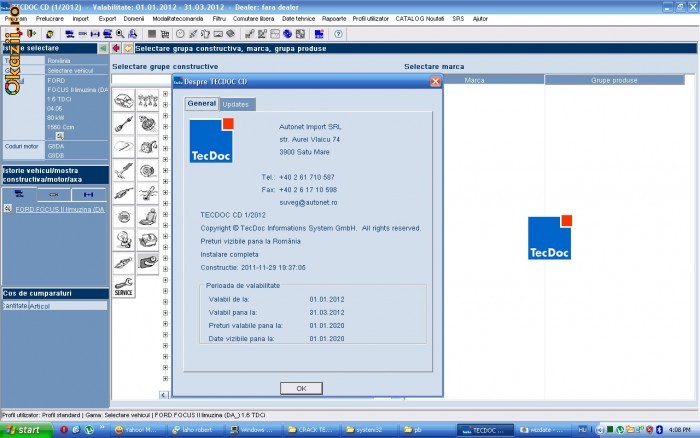Image resolution: width=700 pixels, height=438 pixels.
Task: Select the light bulb electrics group icon
Action: (124, 240)
